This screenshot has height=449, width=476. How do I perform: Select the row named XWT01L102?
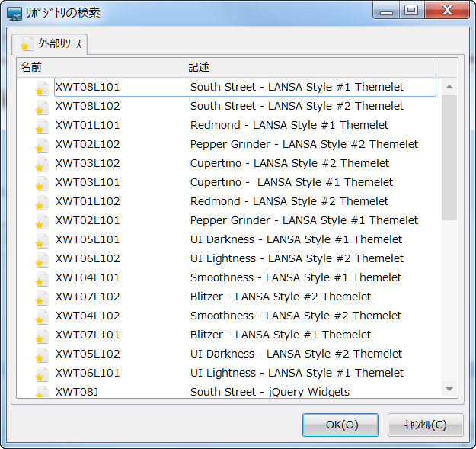pyautogui.click(x=226, y=201)
